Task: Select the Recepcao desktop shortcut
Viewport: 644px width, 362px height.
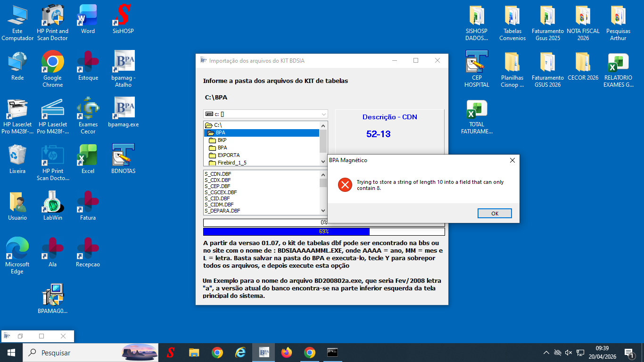Action: tap(88, 253)
